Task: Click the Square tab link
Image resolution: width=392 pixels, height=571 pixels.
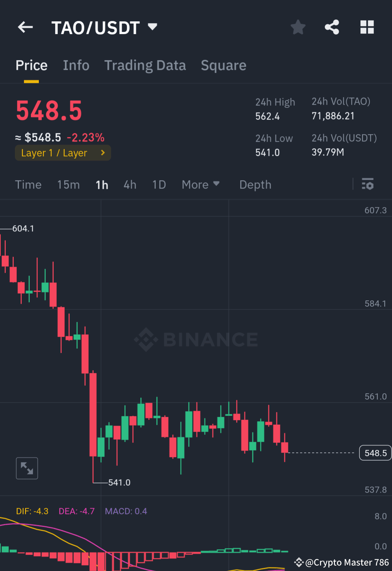Action: 223,65
